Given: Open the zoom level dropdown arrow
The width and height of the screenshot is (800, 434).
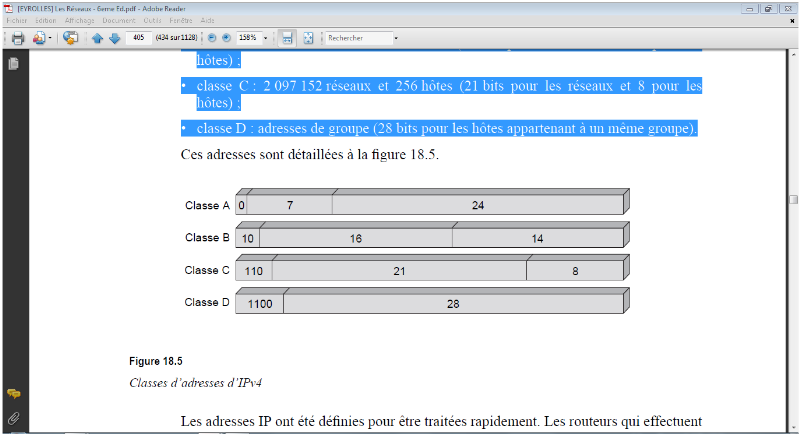Looking at the screenshot, I should click(x=265, y=38).
